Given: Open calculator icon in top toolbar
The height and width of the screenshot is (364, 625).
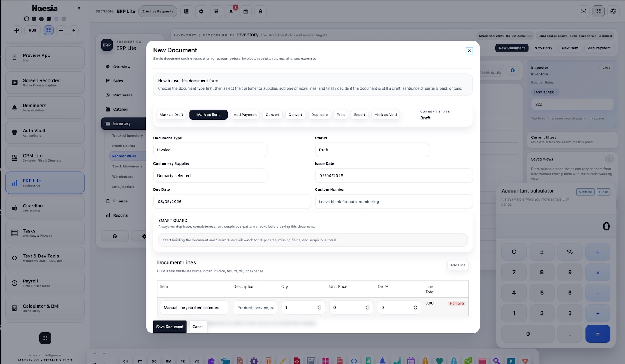Looking at the screenshot, I should (216, 11).
